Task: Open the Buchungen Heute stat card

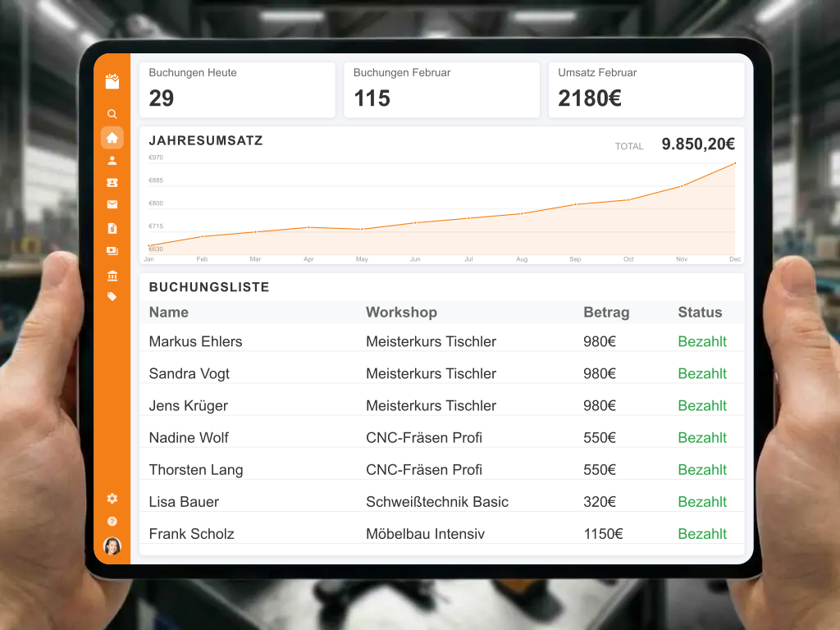Action: 237,89
